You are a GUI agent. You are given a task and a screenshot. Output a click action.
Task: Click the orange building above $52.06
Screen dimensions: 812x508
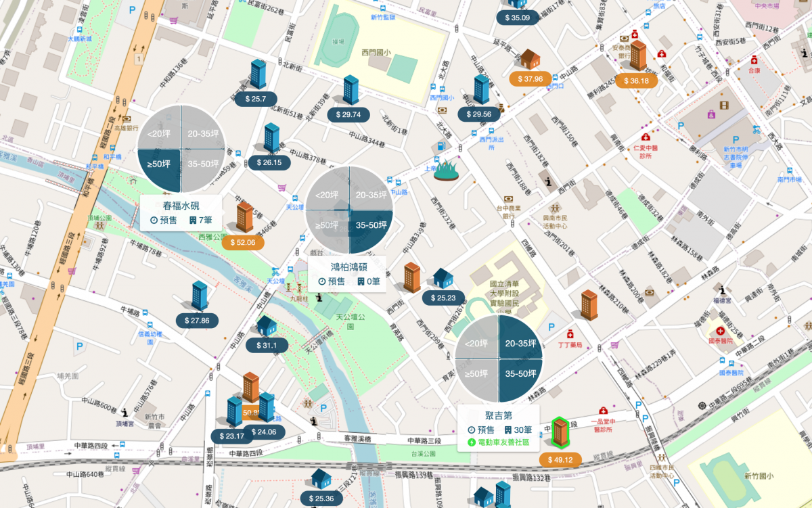[x=245, y=216]
